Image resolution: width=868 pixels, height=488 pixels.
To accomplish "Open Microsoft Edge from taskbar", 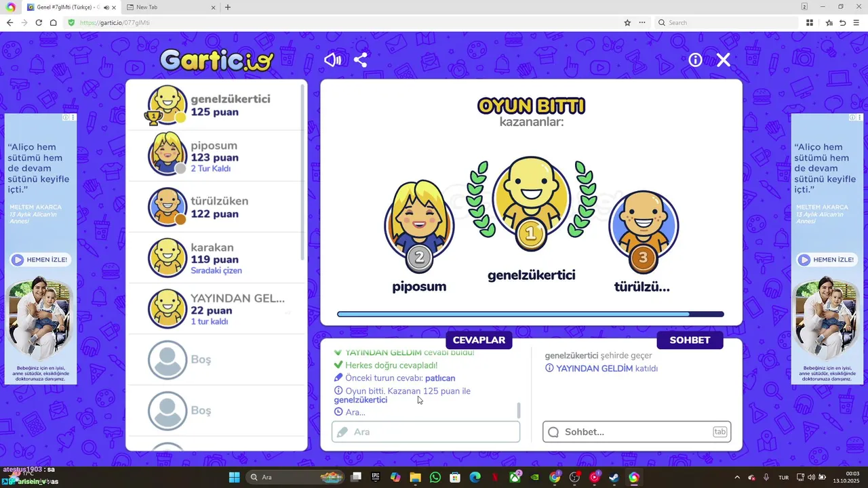I will coord(475,477).
